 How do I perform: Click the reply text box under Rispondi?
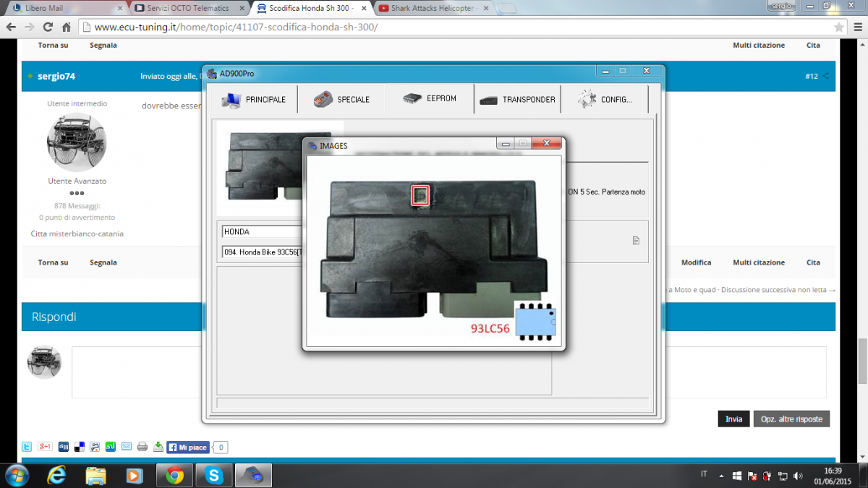point(448,372)
